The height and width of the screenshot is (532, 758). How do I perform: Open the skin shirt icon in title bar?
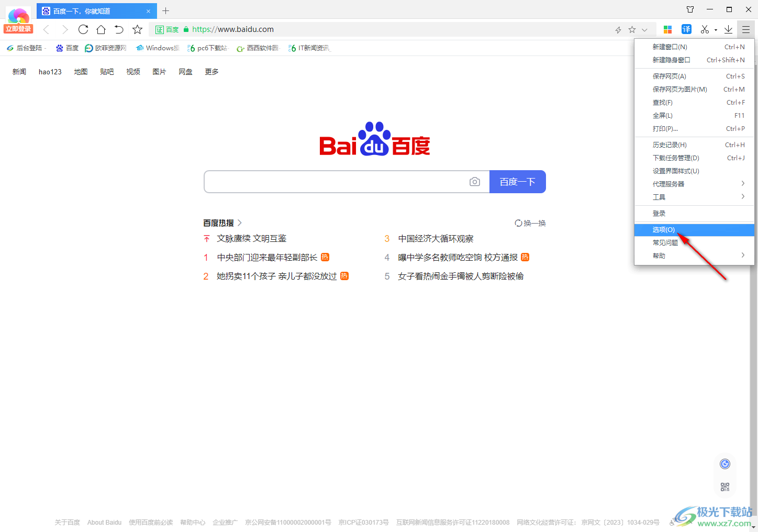click(x=690, y=9)
